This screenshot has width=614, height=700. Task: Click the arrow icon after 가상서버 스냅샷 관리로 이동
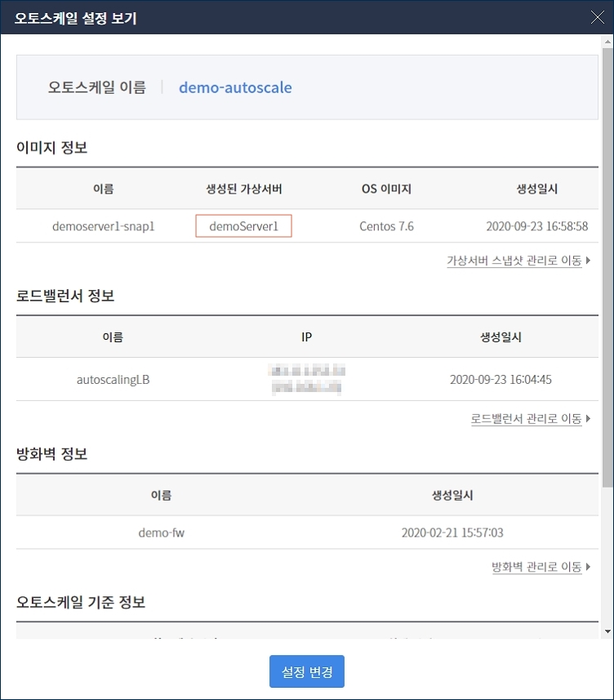[x=589, y=261]
